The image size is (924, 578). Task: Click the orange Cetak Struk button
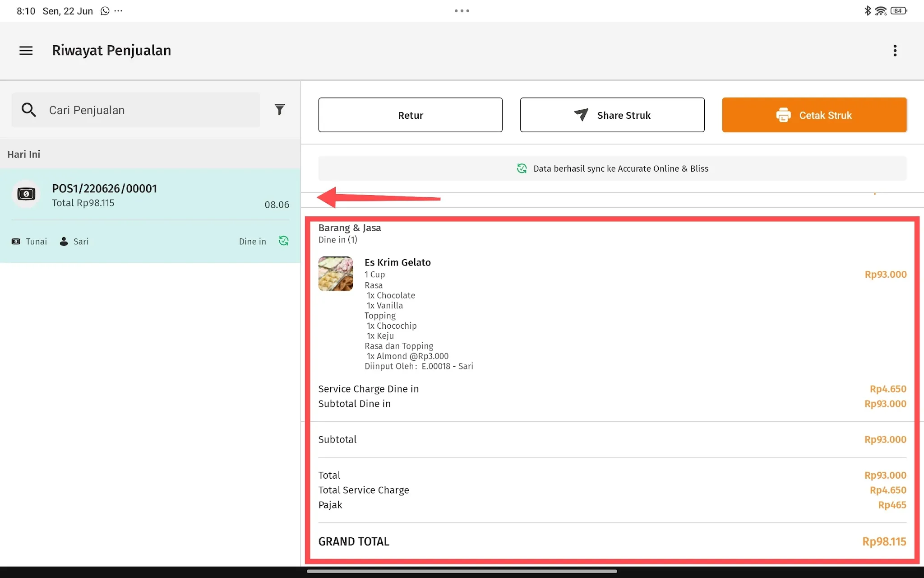coord(814,115)
